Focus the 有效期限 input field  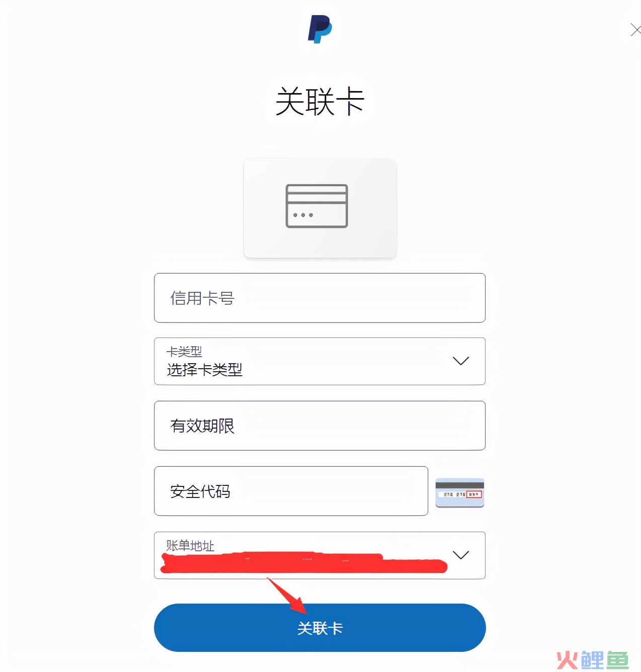point(319,426)
